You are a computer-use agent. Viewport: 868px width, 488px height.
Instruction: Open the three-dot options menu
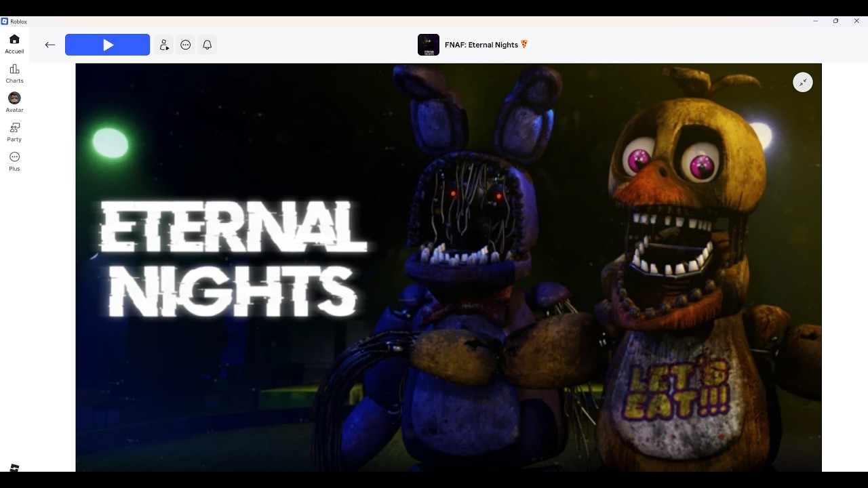(186, 45)
